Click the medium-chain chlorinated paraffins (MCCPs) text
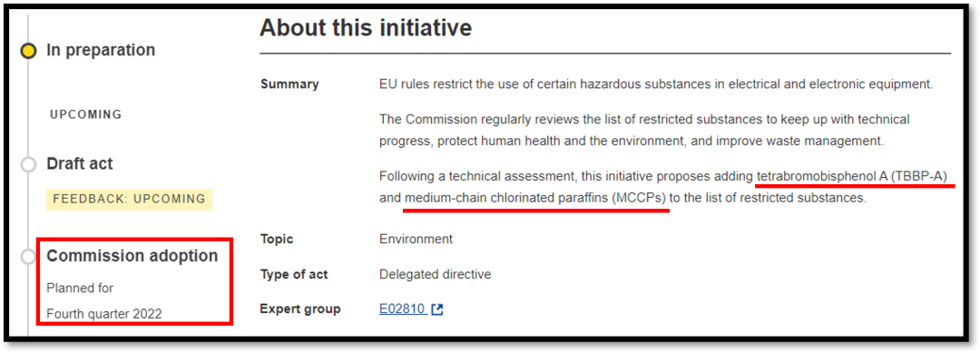Screen dimensions: 980x353 click(x=535, y=200)
